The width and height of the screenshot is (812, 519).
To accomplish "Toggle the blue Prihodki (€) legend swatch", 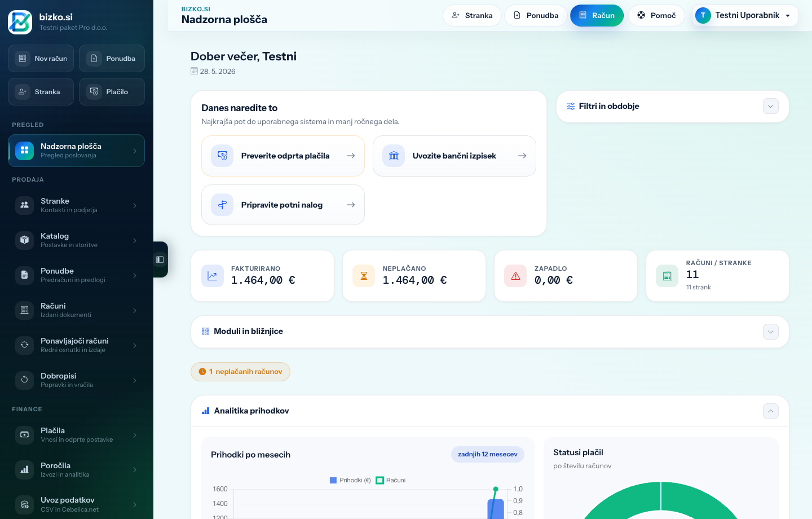I will pyautogui.click(x=333, y=481).
